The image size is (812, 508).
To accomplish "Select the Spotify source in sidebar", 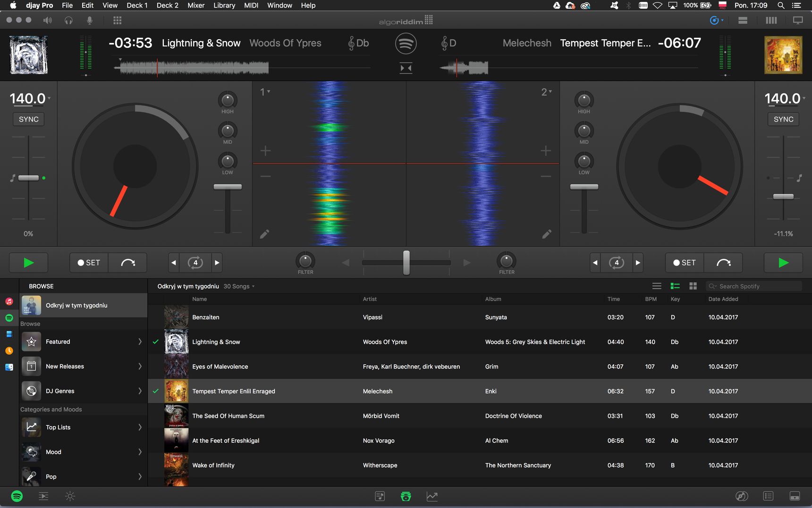I will pos(9,318).
